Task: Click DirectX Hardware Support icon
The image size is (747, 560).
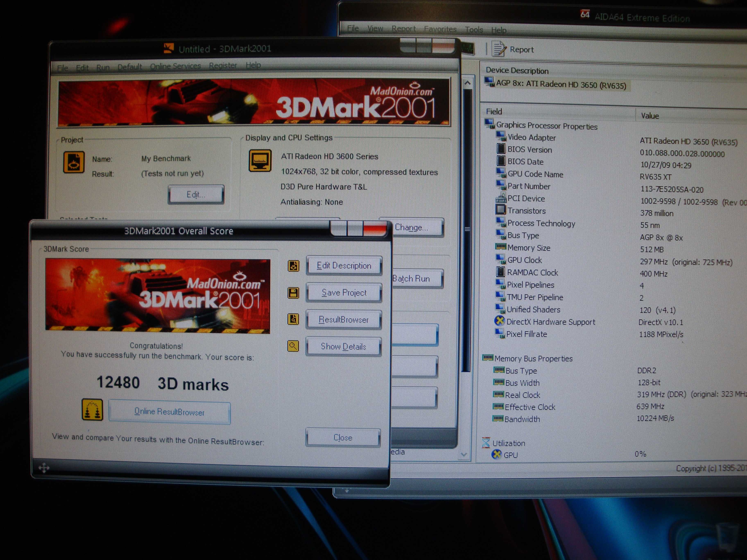Action: tap(499, 321)
